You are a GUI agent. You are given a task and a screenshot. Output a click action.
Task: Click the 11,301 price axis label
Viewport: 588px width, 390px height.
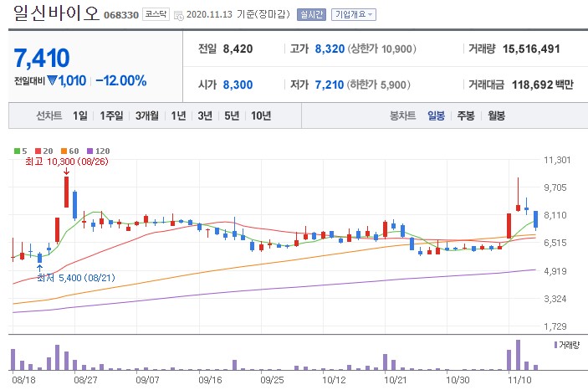(557, 160)
